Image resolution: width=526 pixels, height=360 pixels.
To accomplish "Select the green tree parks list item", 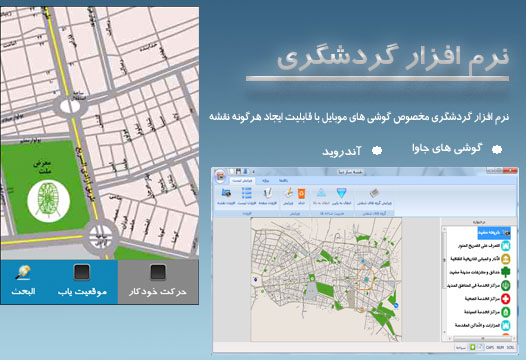I will point(481,272).
